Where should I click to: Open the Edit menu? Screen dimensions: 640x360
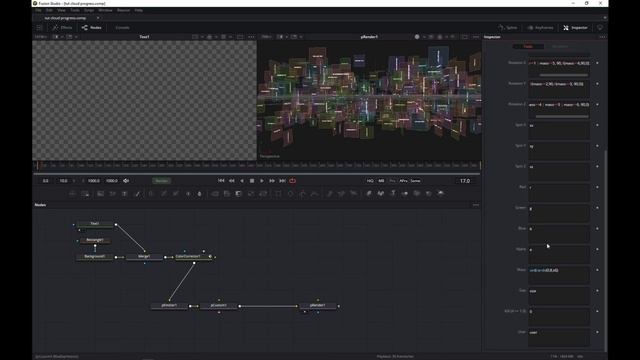tap(49, 10)
